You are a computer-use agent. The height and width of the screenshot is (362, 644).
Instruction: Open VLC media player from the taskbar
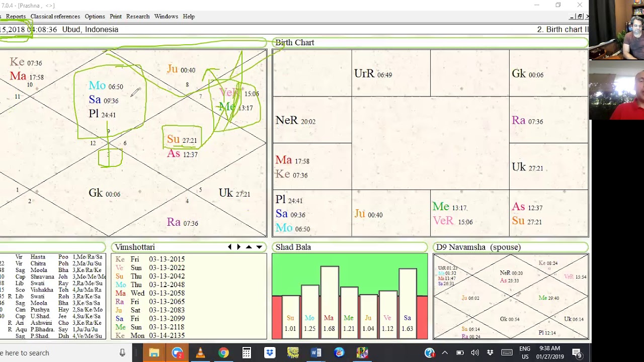pos(200,353)
